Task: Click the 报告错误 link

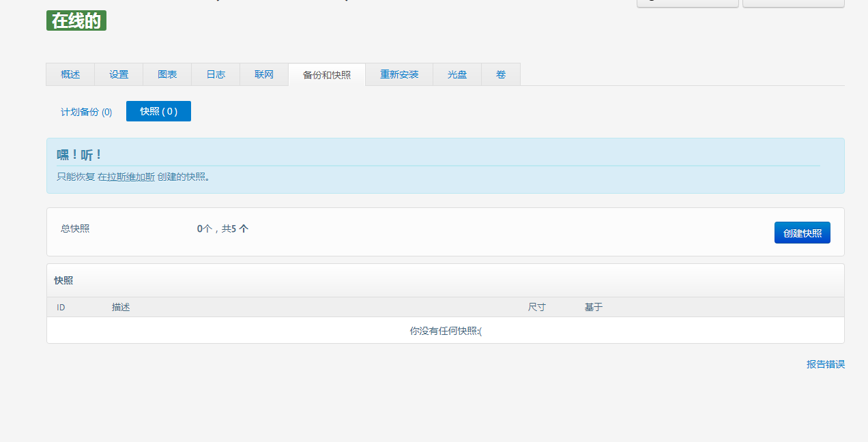Action: [825, 364]
